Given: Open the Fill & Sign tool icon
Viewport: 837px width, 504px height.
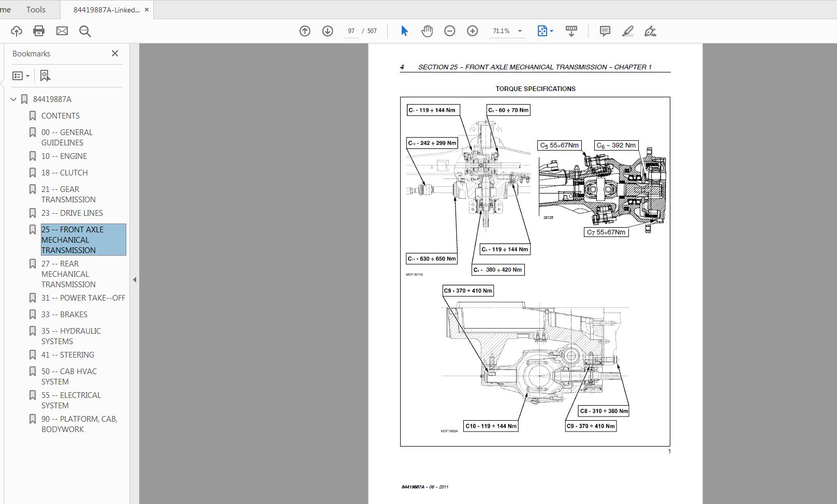Looking at the screenshot, I should [651, 31].
